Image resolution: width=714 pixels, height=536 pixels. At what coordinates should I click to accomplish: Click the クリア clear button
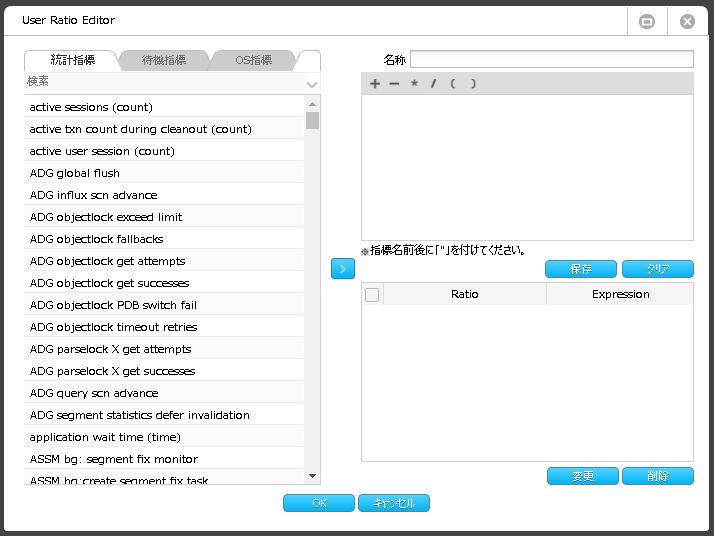(658, 269)
